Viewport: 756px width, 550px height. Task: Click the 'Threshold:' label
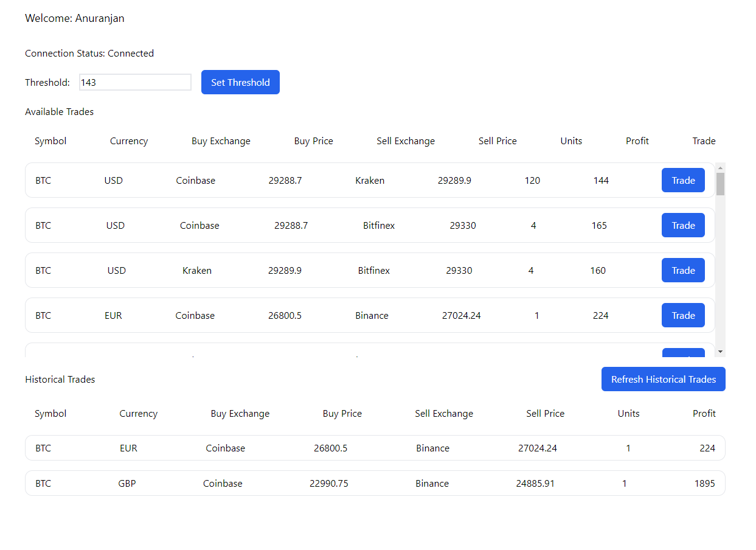tap(47, 83)
